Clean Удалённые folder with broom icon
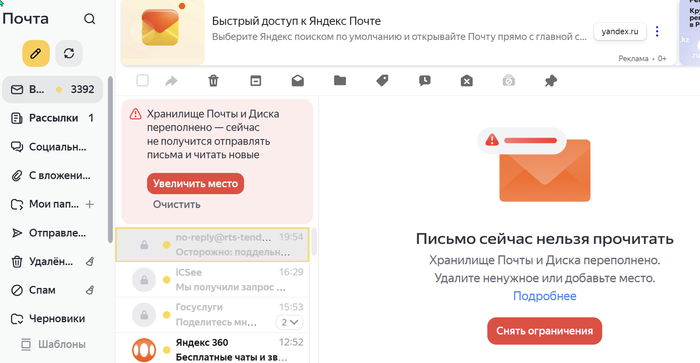The height and width of the screenshot is (363, 700). click(90, 262)
